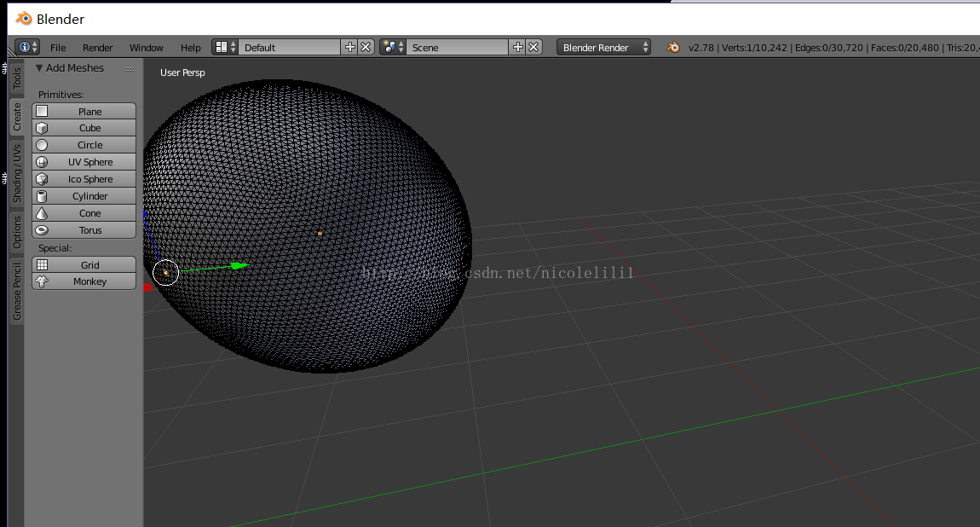Add a Cylinder primitive

pos(84,196)
